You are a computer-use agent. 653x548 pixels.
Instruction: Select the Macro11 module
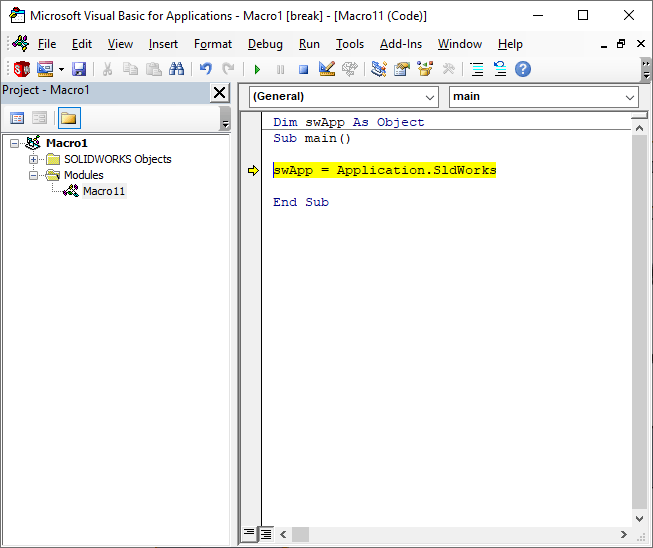tap(104, 191)
